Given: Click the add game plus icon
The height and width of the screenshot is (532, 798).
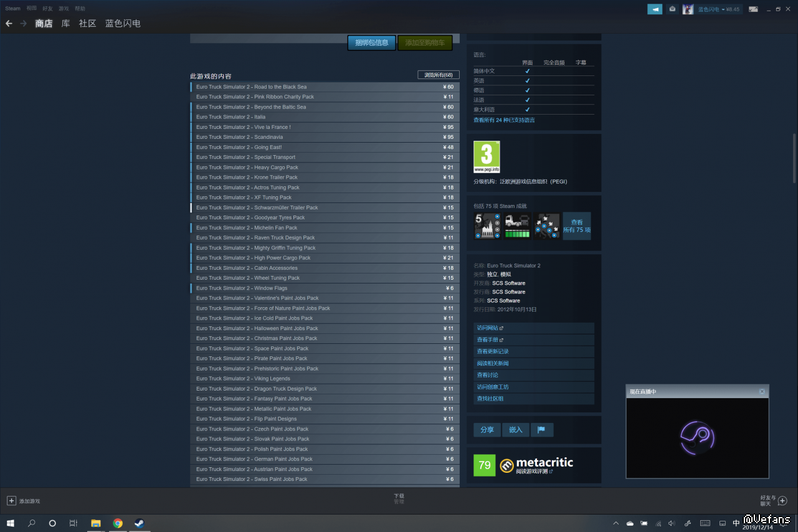Looking at the screenshot, I should pos(11,501).
